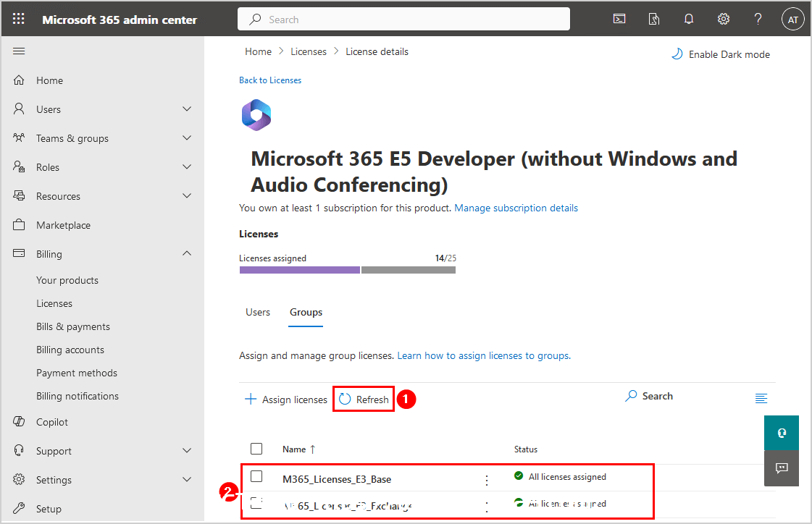Viewport: 812px width, 524px height.
Task: Open the settings gear in the header
Action: (724, 19)
